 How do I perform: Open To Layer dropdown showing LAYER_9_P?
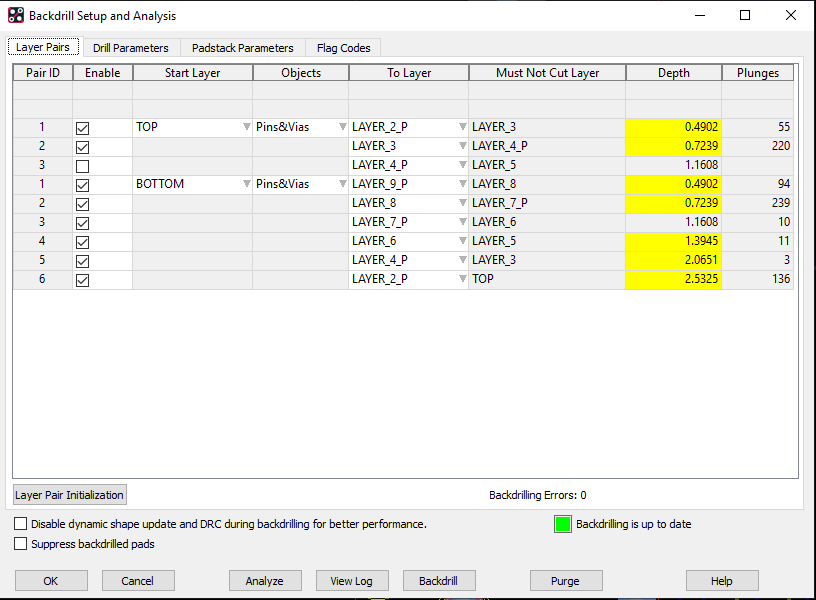[462, 184]
